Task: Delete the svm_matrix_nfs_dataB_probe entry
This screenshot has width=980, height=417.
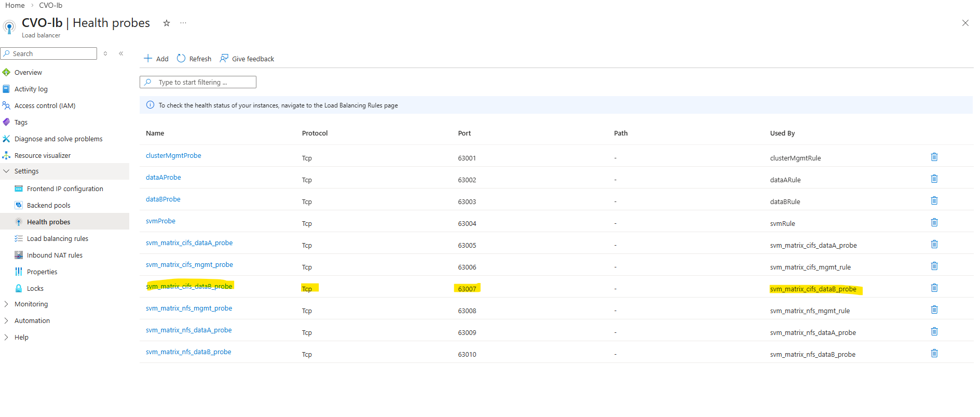Action: point(934,353)
